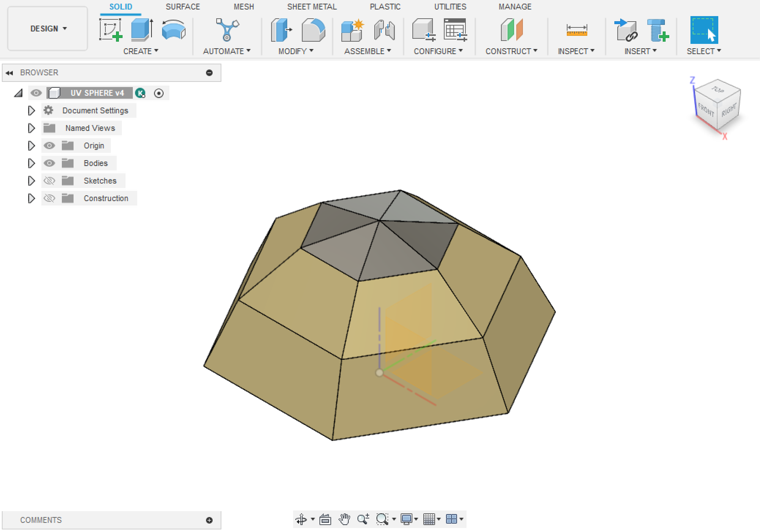Open the ASSEMBLE dropdown menu
Viewport: 760px width, 532px height.
click(367, 51)
